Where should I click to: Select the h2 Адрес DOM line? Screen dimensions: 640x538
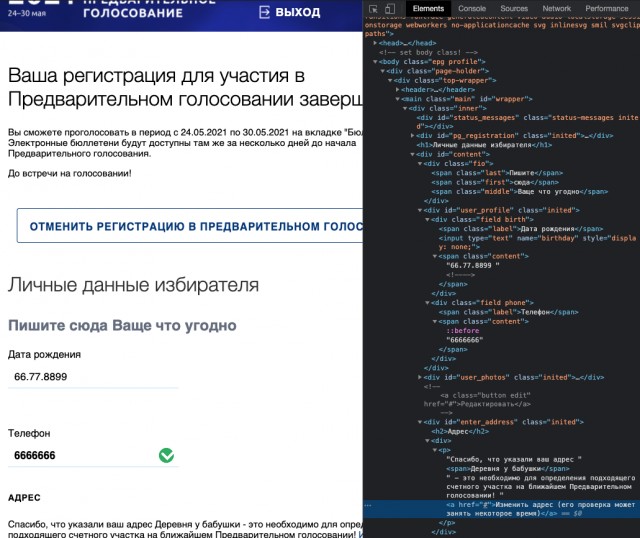pyautogui.click(x=460, y=431)
